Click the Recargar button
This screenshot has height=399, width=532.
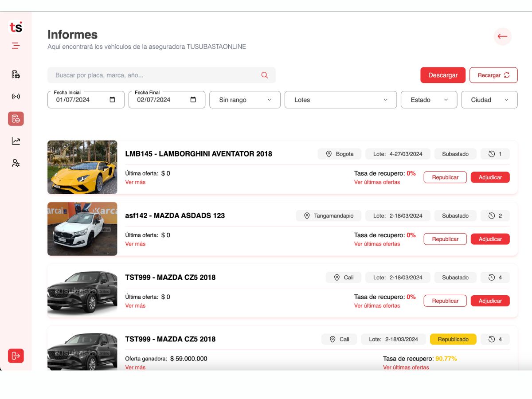pos(493,75)
